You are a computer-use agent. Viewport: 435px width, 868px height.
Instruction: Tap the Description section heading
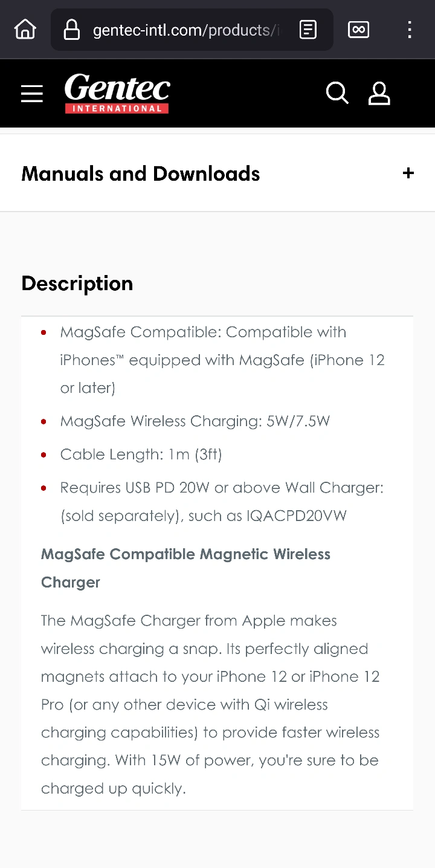(77, 283)
